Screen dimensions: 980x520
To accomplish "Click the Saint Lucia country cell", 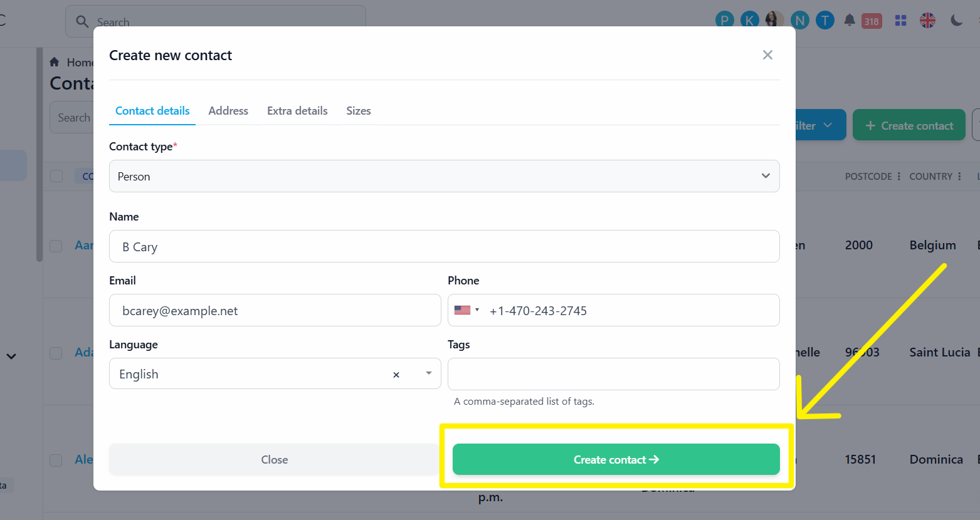I will (x=940, y=353).
